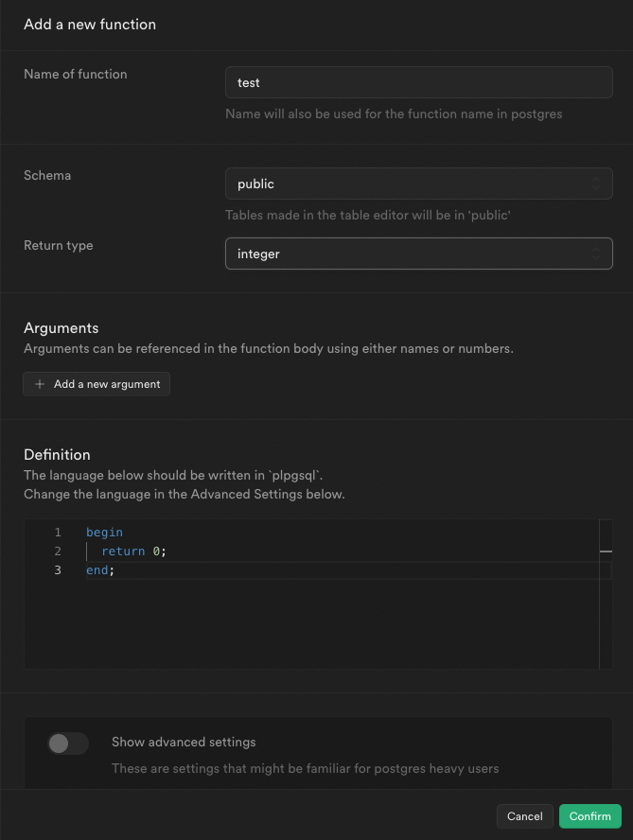Click the chevron on the Return type selector
The image size is (633, 840).
coord(597,254)
